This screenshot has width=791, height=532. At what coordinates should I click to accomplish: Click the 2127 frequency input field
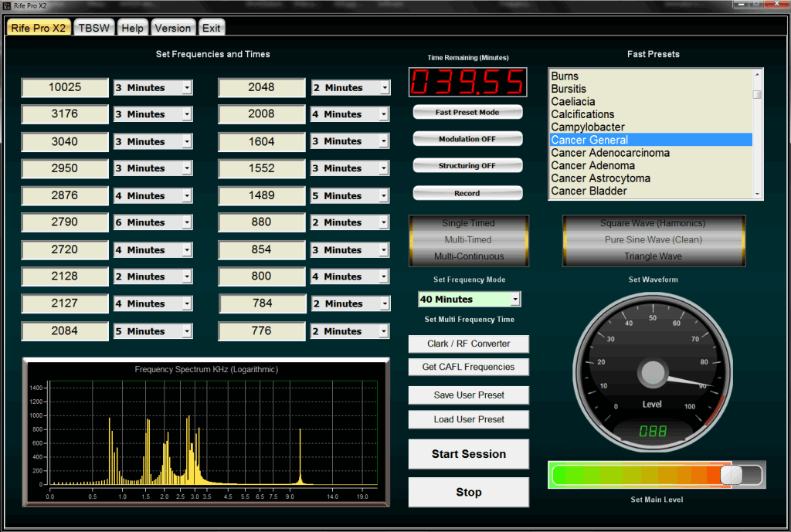pyautogui.click(x=65, y=303)
